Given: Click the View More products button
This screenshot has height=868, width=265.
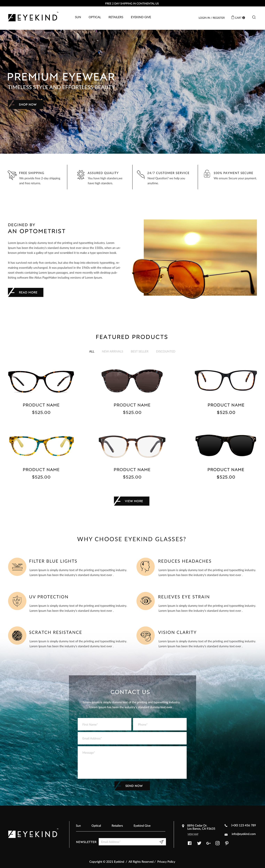Looking at the screenshot, I should coord(132,501).
